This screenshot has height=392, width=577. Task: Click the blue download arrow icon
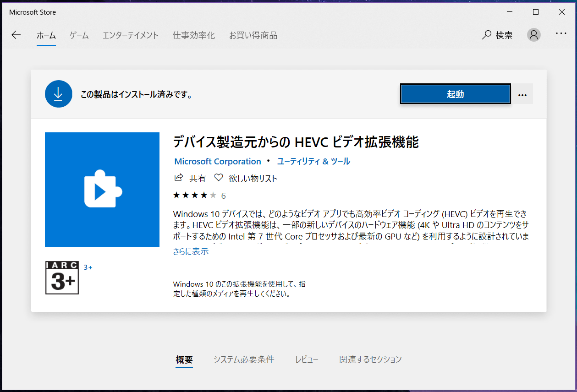(59, 94)
